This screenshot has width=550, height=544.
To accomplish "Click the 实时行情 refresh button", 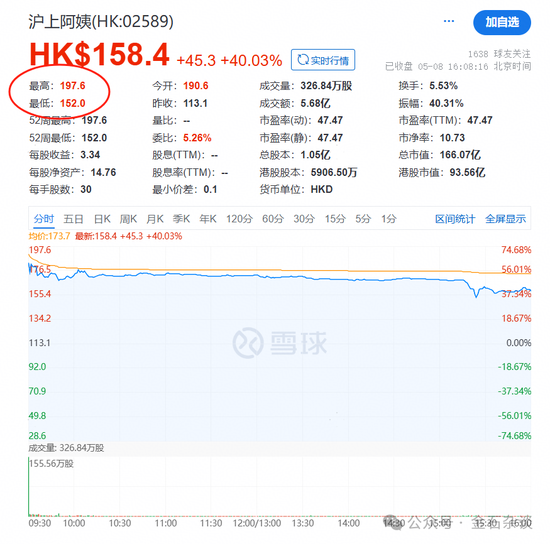I will 323,60.
